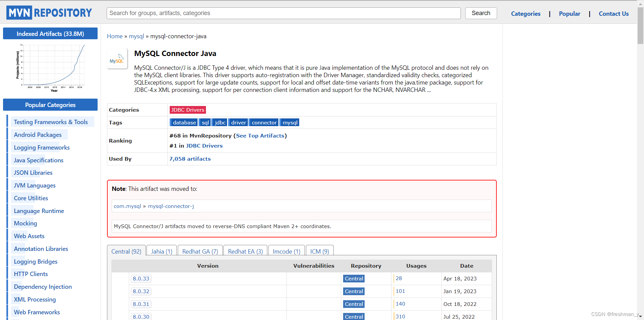Switch to the Redhat EA (3) tab
The height and width of the screenshot is (320, 644).
pos(246,251)
